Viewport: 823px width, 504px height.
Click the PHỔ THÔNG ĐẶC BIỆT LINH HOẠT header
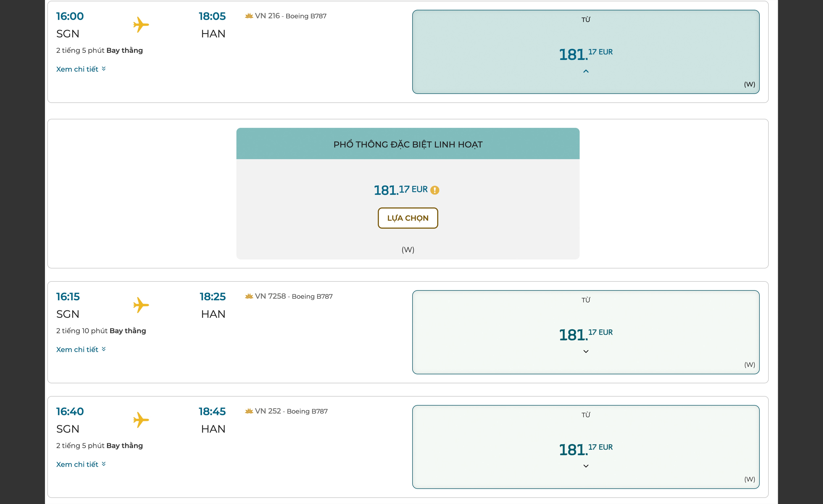(408, 144)
